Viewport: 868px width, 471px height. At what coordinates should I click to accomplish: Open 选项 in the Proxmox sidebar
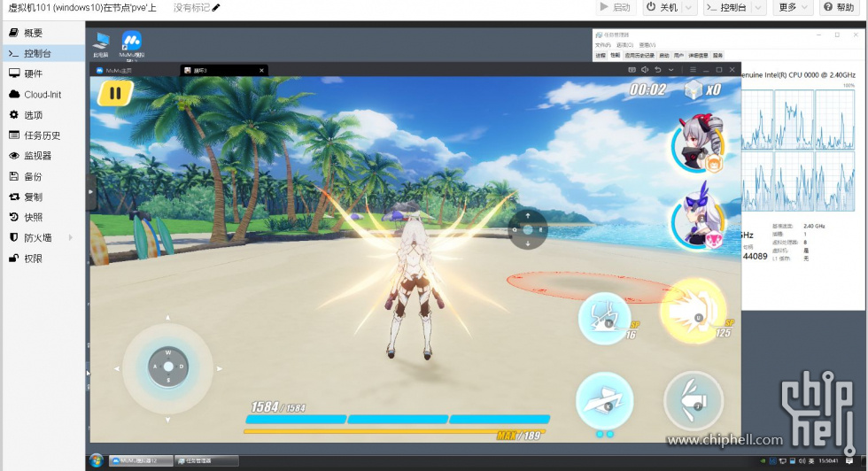pos(43,114)
